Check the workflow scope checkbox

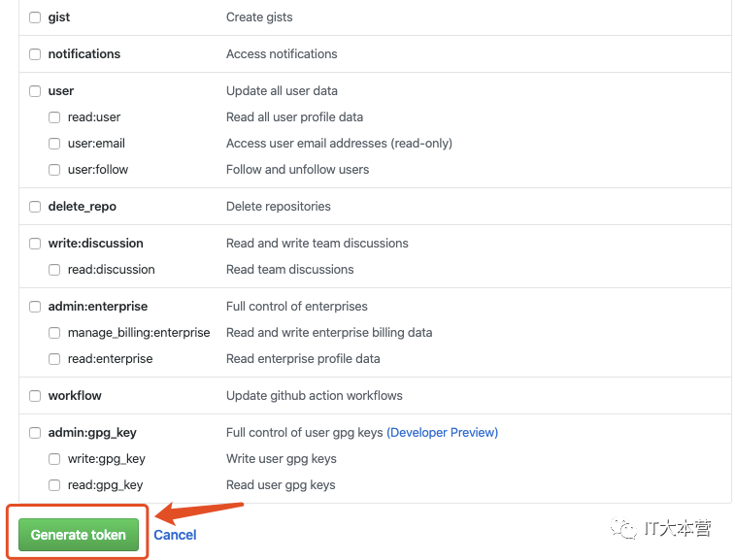(36, 396)
